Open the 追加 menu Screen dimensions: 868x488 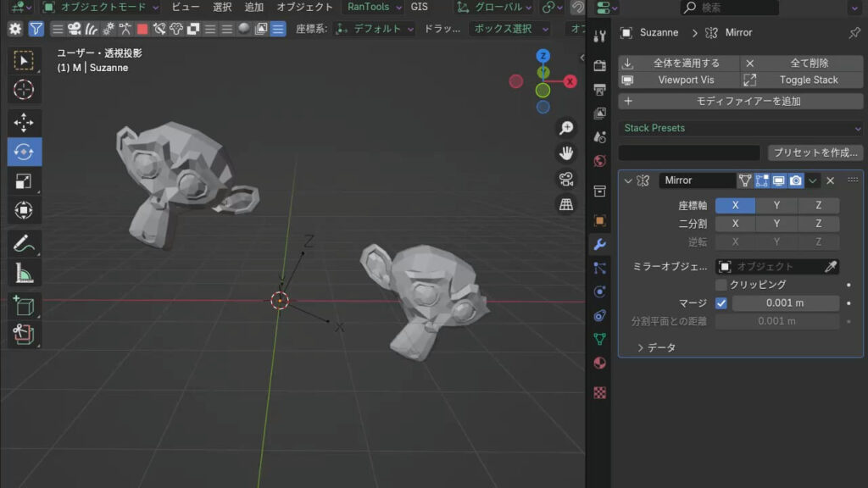point(254,7)
